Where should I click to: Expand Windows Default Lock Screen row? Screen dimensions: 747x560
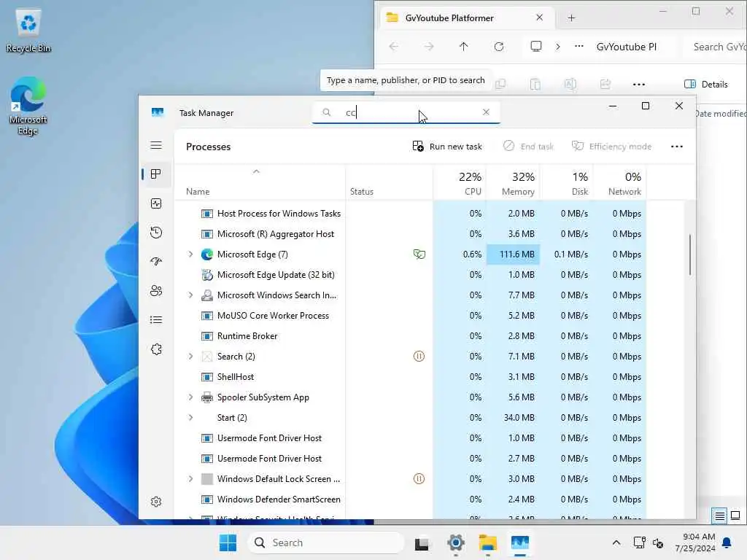tap(190, 478)
